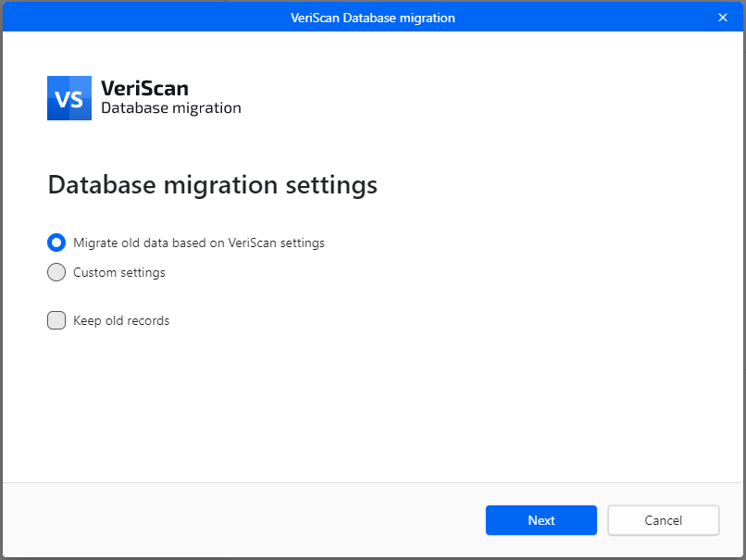Click the VeriScan Database migration title bar text
Image resolution: width=746 pixels, height=560 pixels.
[373, 18]
